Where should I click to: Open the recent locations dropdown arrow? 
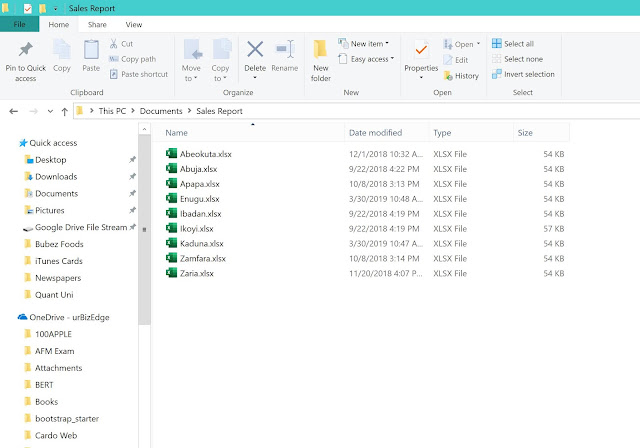pos(50,111)
